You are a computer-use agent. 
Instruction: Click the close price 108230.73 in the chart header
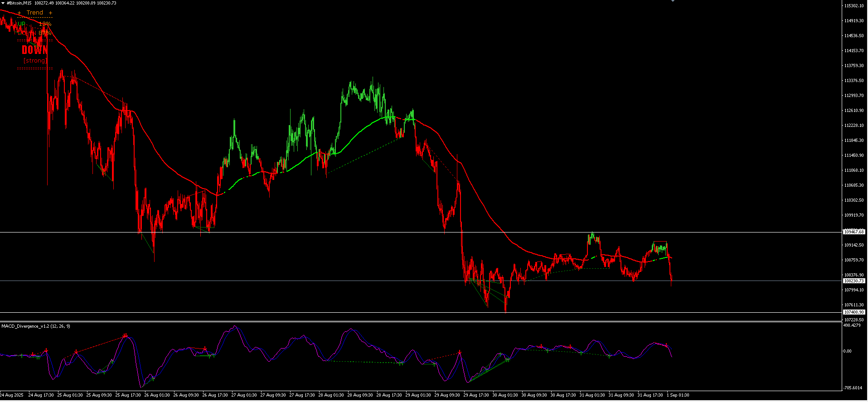click(x=107, y=3)
